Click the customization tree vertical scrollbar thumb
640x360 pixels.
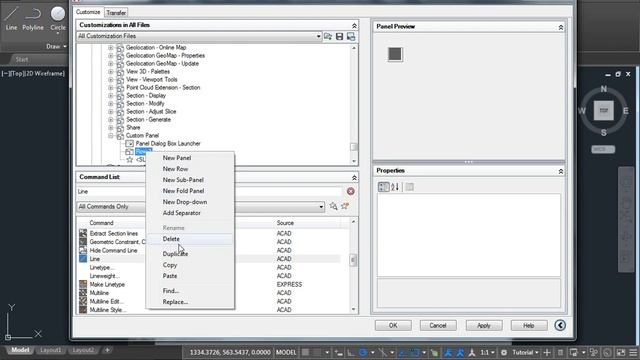353,147
